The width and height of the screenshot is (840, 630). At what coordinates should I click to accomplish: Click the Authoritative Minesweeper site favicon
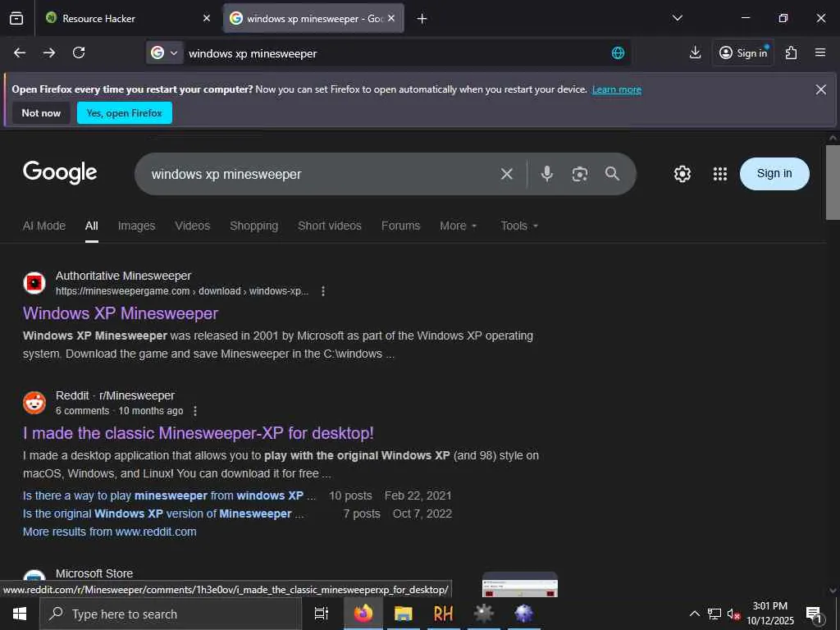pos(34,283)
